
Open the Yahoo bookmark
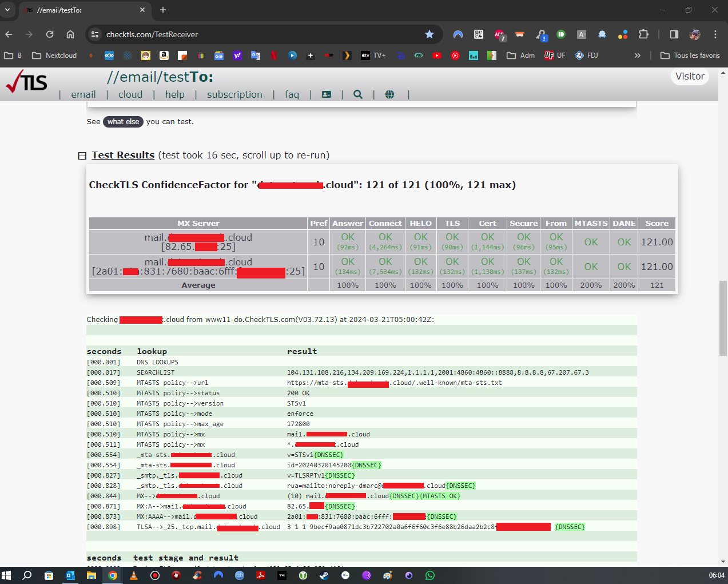tap(237, 55)
